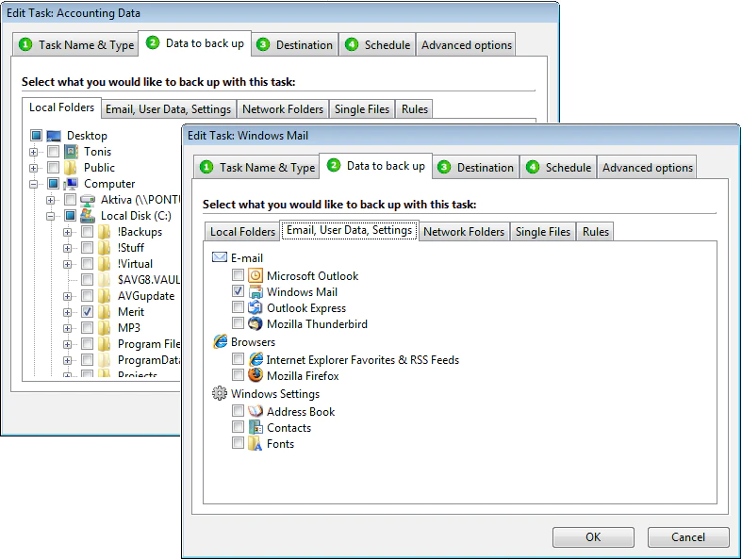Click the Cancel button
Screen dimensions: 742x560
coord(688,536)
